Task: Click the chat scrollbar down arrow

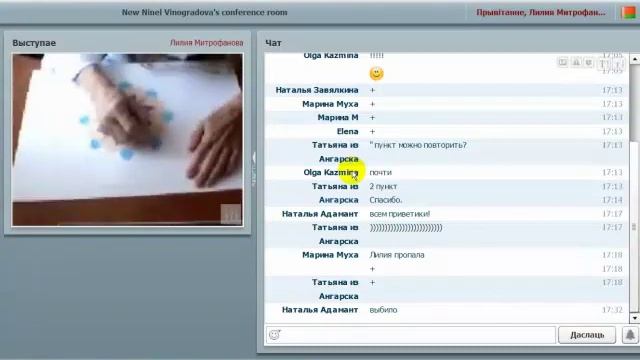Action: (634, 318)
